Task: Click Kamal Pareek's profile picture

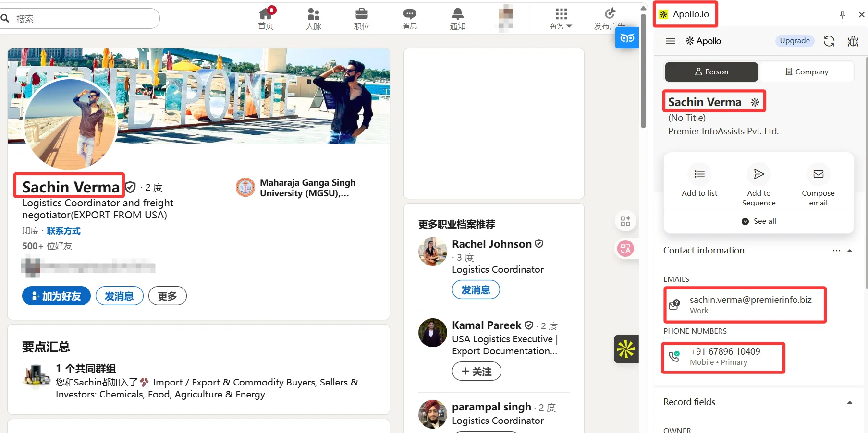Action: 433,333
